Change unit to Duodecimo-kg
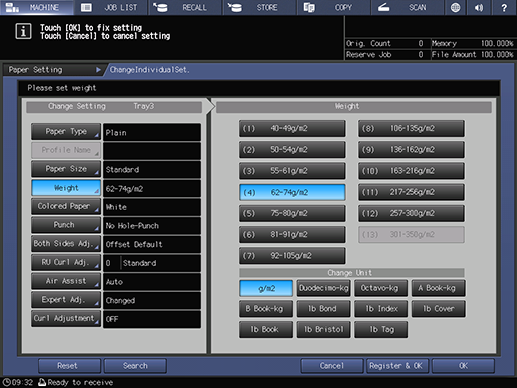The width and height of the screenshot is (517, 388). (323, 288)
